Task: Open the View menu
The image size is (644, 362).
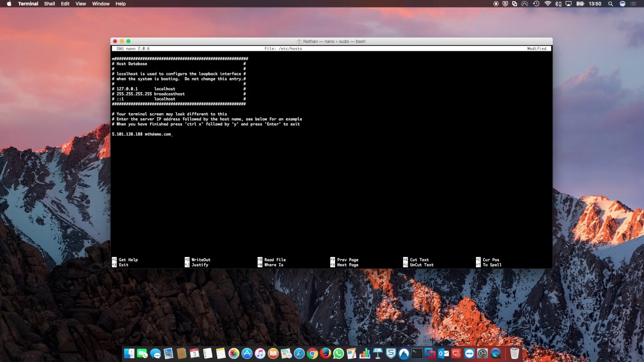Action: point(80,4)
